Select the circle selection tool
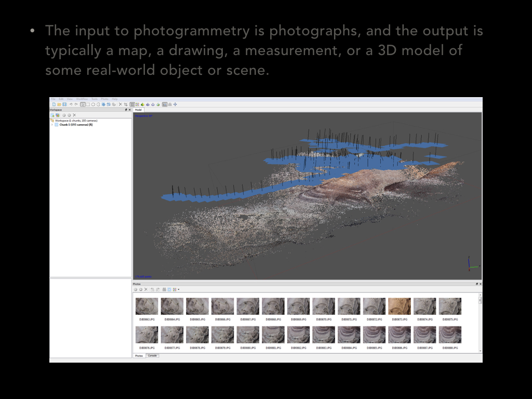The height and width of the screenshot is (399, 532). pos(94,104)
